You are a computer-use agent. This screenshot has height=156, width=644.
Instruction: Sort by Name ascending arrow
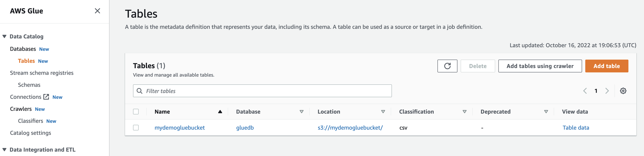(x=220, y=112)
